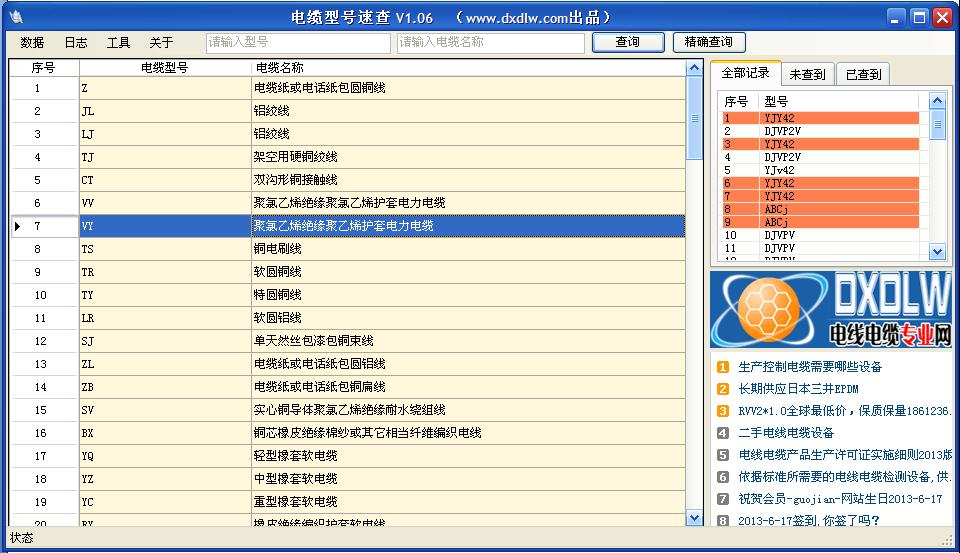Screen dimensions: 960x553
Task: Open link 二手电线电缆设备
Action: [x=786, y=433]
